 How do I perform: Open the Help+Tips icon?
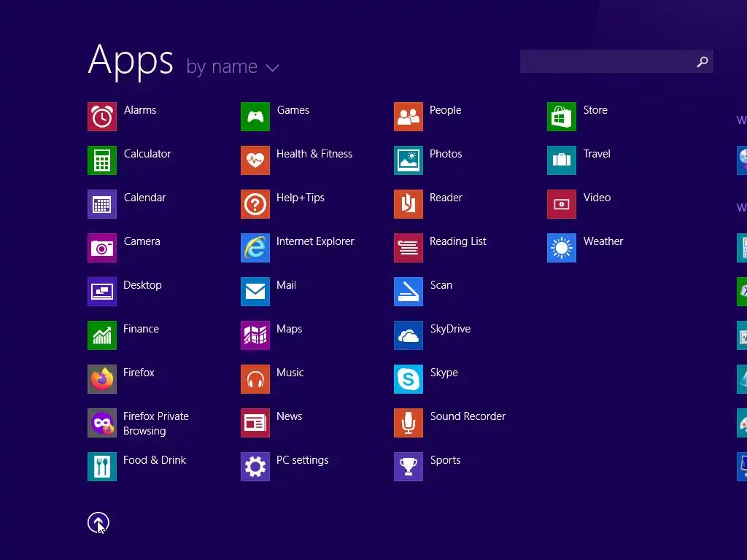coord(255,204)
